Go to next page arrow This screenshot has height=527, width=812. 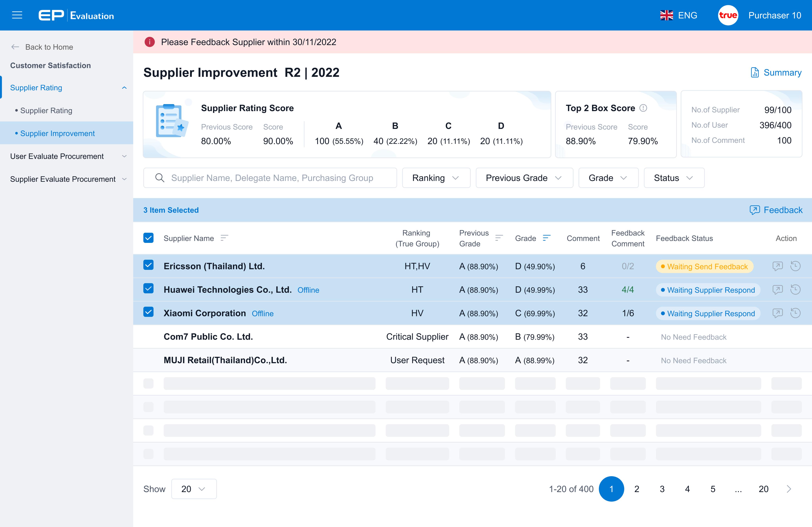pyautogui.click(x=789, y=489)
